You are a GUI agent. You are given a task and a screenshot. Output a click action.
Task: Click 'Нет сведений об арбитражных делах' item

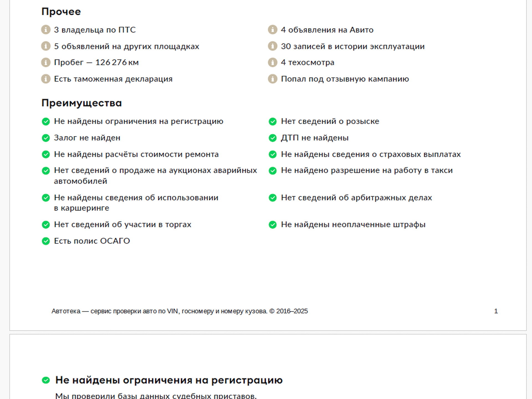click(x=357, y=198)
